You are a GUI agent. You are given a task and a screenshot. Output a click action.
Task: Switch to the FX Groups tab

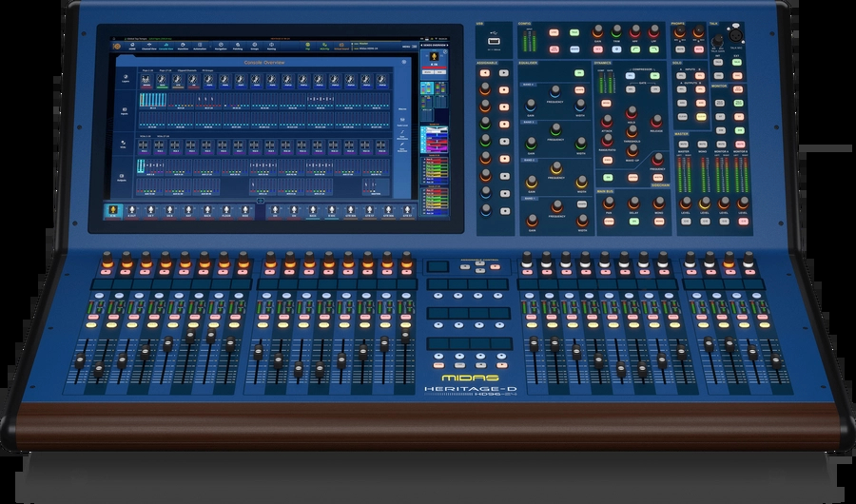207,70
